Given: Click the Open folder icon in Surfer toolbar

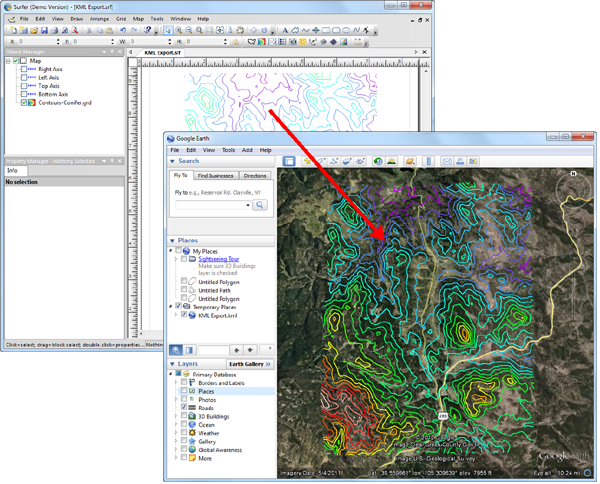Looking at the screenshot, I should (x=34, y=30).
